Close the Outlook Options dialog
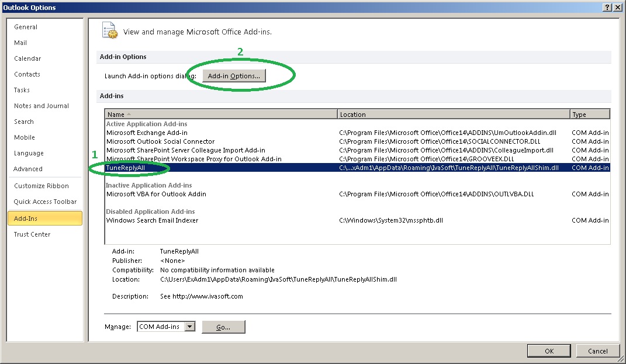626x364 pixels. coord(617,7)
